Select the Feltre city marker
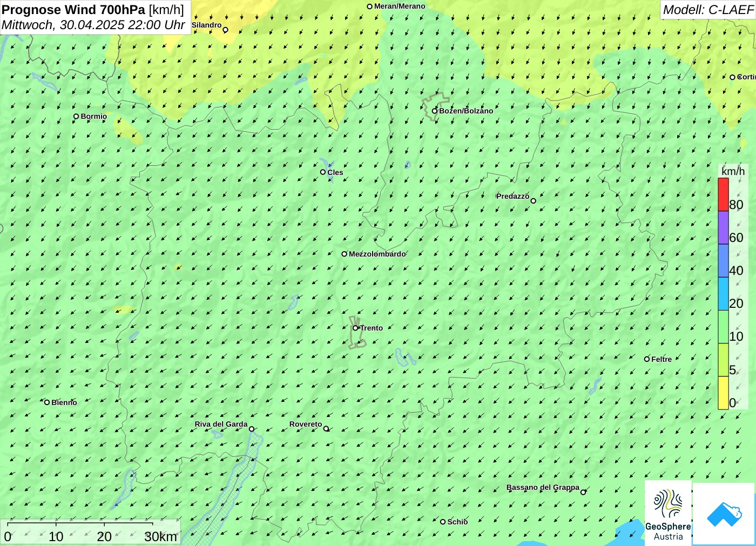The width and height of the screenshot is (756, 546). tap(647, 359)
